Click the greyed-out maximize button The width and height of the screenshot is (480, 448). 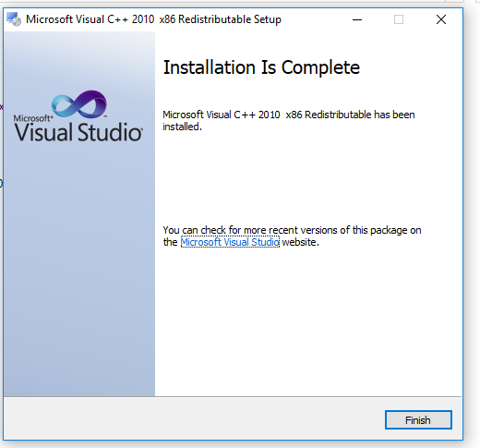pos(399,19)
